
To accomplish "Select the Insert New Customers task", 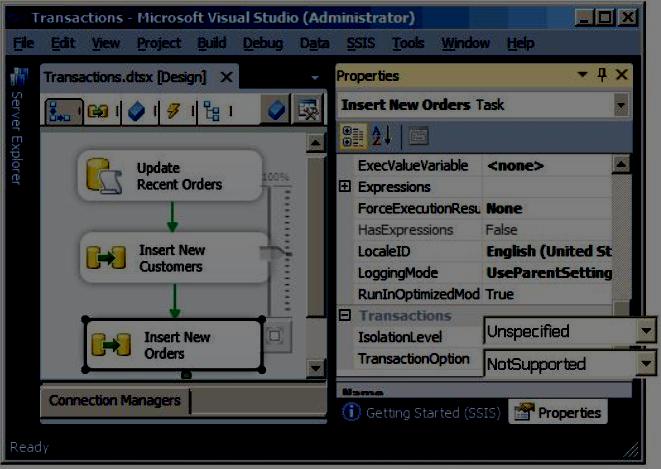I will click(x=174, y=257).
